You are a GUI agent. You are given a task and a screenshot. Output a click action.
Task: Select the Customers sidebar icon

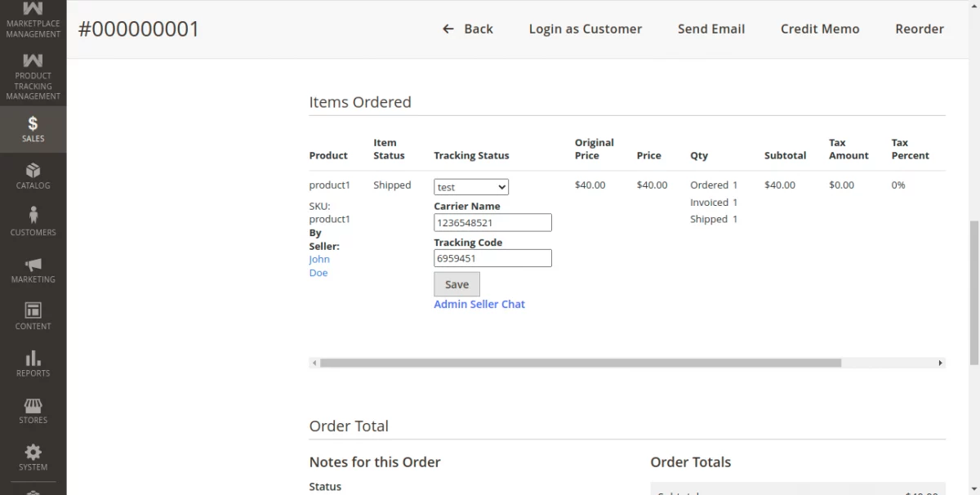coord(33,221)
